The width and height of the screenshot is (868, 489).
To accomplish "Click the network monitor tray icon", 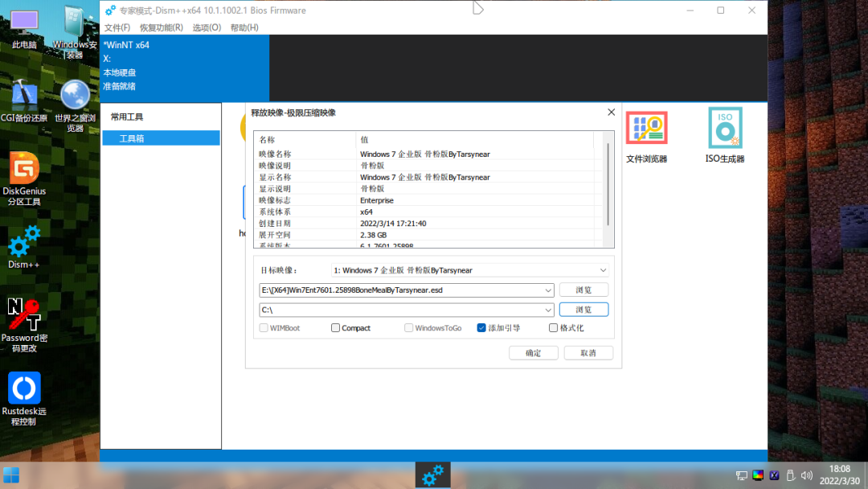I will 741,475.
